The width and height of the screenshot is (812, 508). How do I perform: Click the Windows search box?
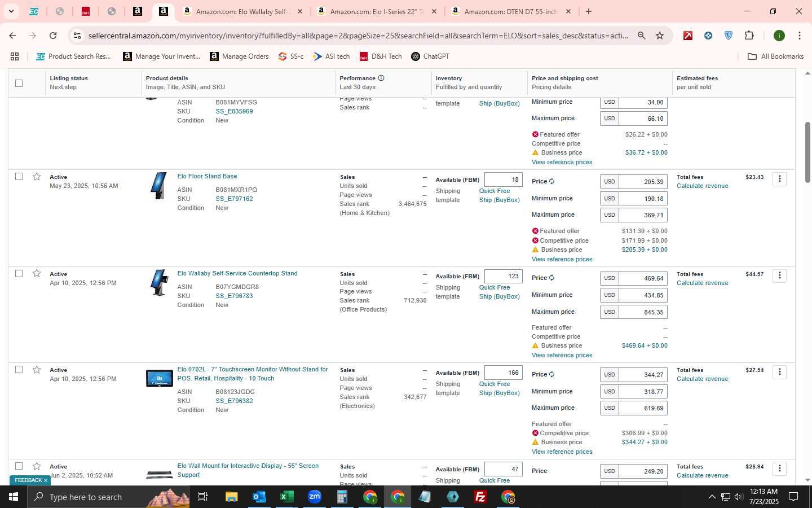click(x=107, y=497)
